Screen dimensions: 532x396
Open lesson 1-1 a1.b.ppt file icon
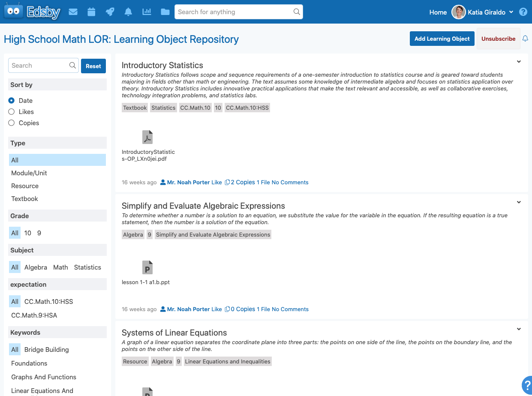point(147,267)
